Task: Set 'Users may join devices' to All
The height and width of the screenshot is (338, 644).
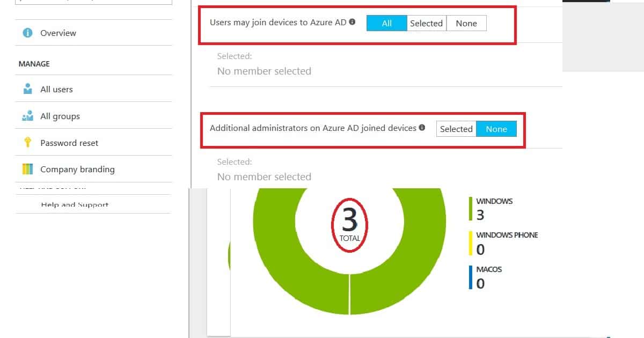Action: tap(386, 23)
